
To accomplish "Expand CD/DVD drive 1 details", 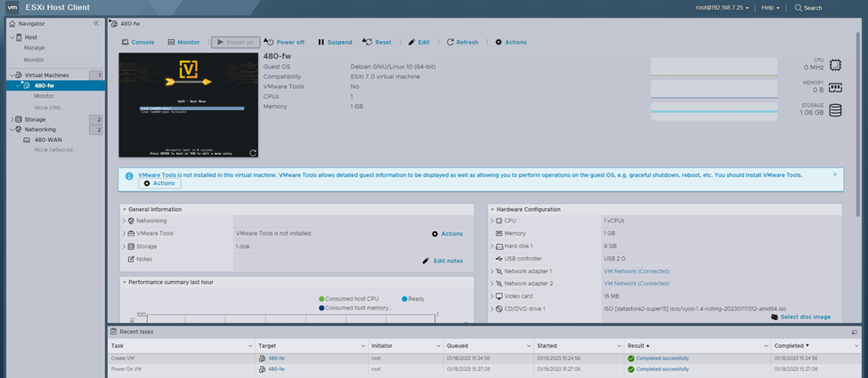I will point(492,309).
